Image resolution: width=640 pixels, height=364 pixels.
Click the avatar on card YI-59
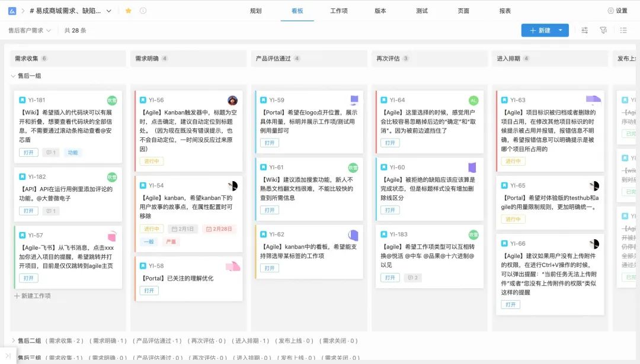click(x=354, y=99)
